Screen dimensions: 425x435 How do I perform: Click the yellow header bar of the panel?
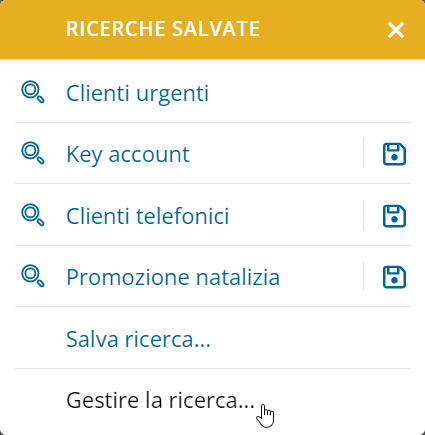212,29
